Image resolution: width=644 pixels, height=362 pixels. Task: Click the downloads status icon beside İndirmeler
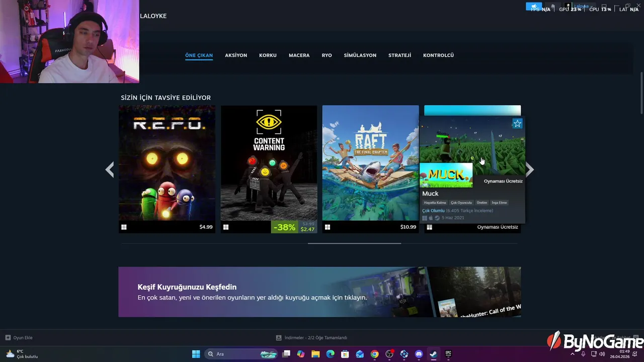[x=279, y=338]
